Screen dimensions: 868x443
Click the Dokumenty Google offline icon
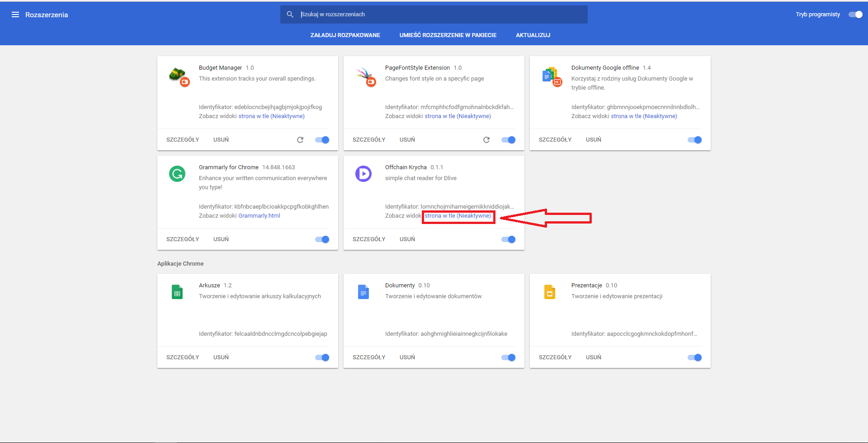[551, 76]
